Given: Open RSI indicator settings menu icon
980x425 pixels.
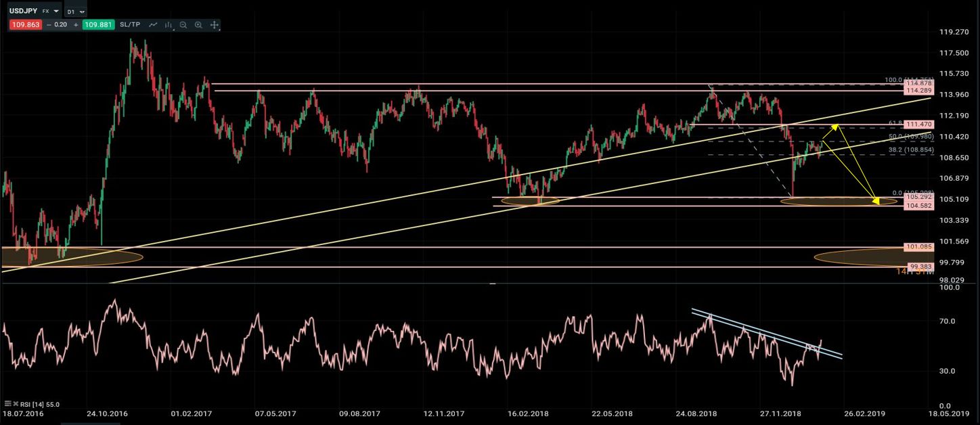Looking at the screenshot, I should pos(7,403).
